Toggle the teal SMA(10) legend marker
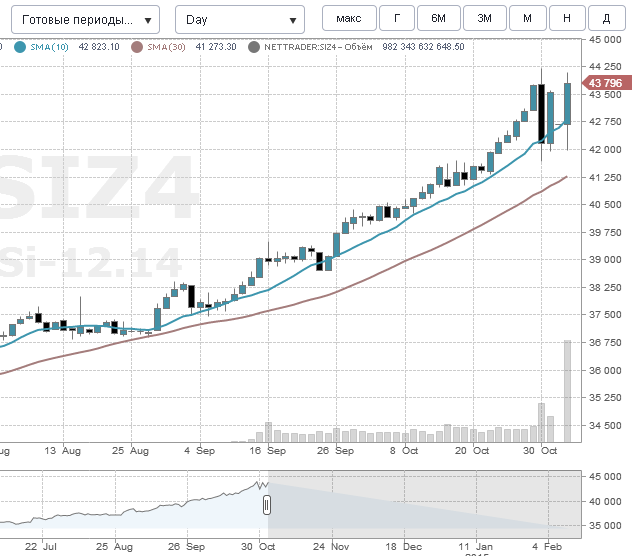This screenshot has height=556, width=636. point(21,47)
